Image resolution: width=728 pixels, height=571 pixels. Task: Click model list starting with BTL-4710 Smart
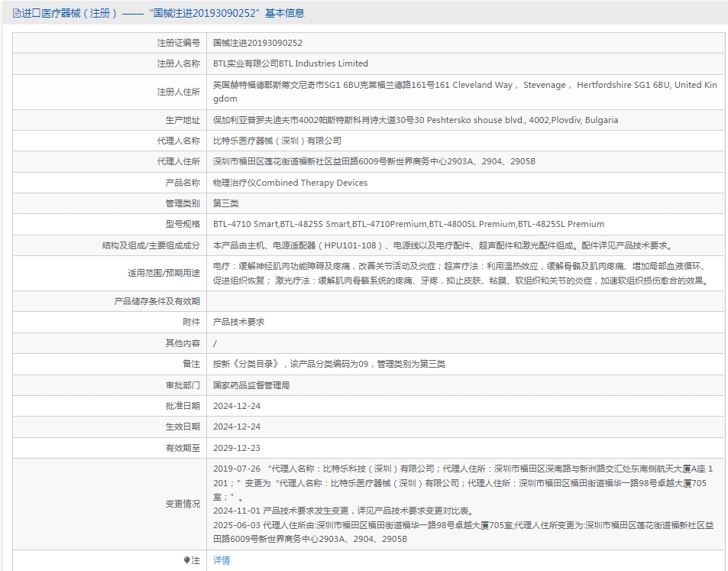pyautogui.click(x=408, y=224)
